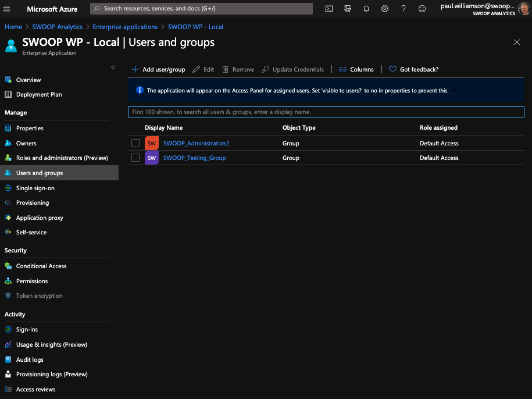
Task: Open Overview menu item label
Action: (28, 80)
